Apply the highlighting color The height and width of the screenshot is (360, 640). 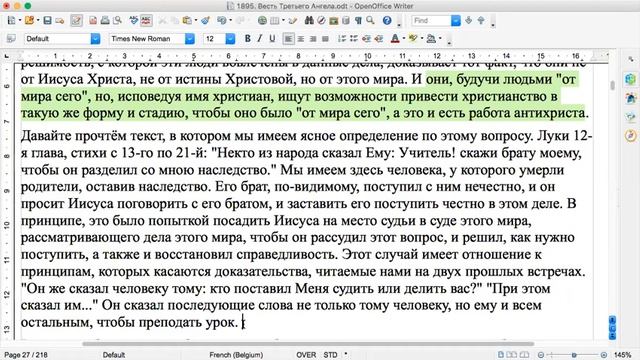(413, 39)
